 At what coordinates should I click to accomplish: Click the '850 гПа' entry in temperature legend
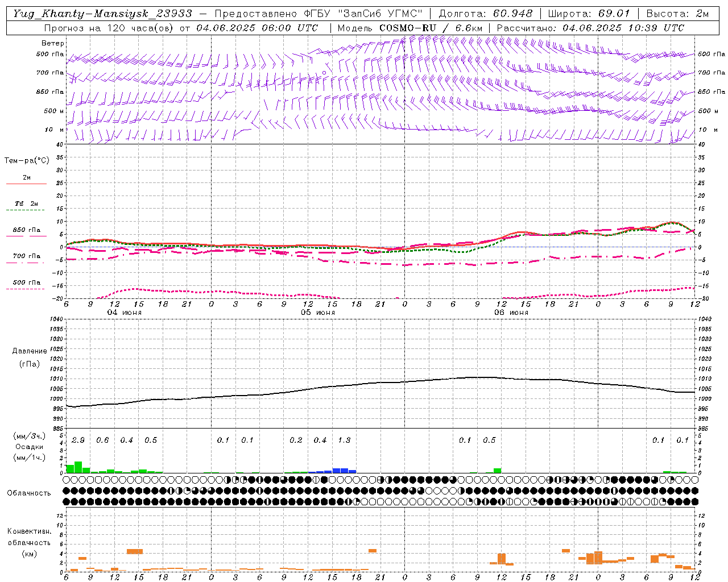pos(27,230)
